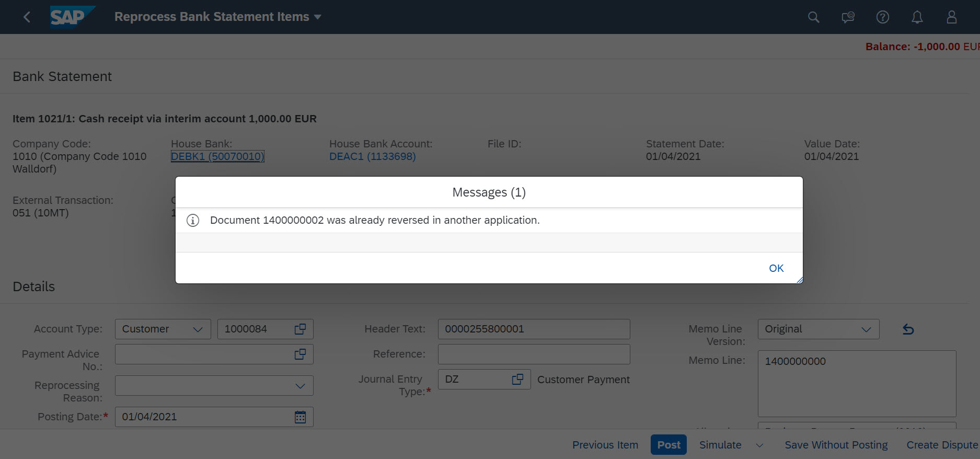
Task: Open the notifications bell
Action: click(x=917, y=17)
